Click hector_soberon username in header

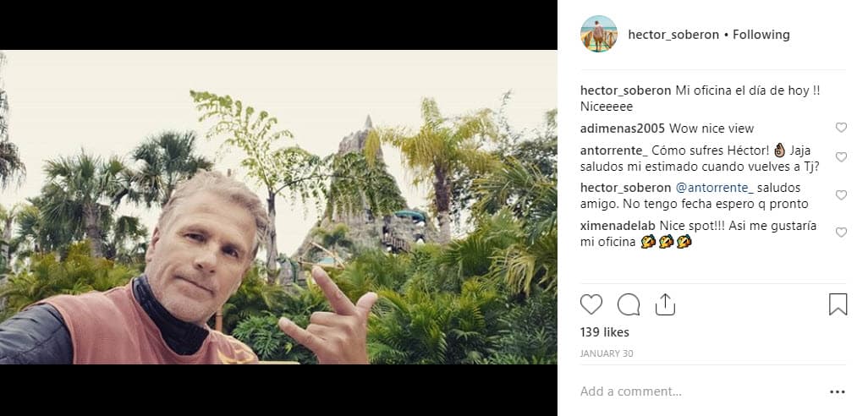tap(673, 35)
